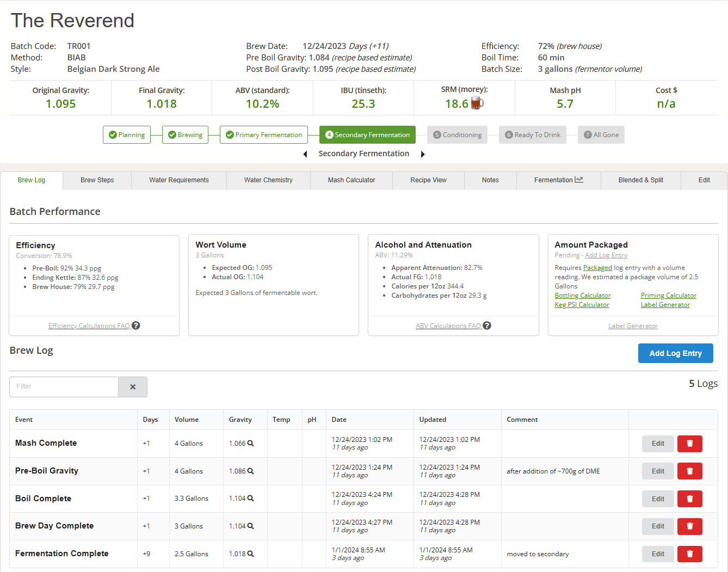Image resolution: width=728 pixels, height=572 pixels.
Task: Delete the Pre-Boil Gravity log entry
Action: (x=690, y=471)
